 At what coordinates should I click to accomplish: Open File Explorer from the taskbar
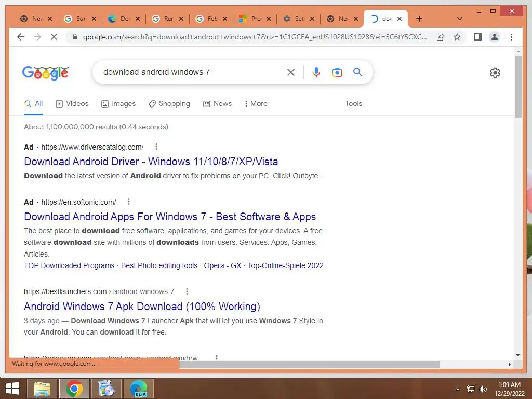42,389
